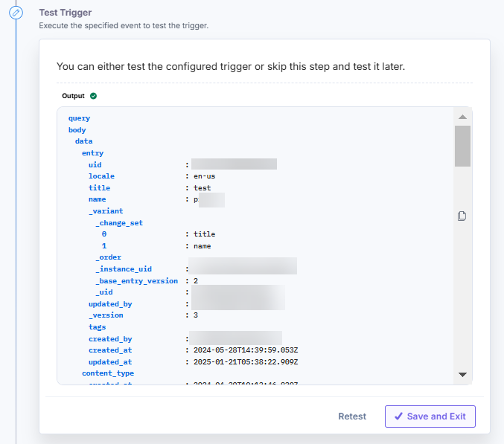Select the 'query' key in output

[79, 119]
